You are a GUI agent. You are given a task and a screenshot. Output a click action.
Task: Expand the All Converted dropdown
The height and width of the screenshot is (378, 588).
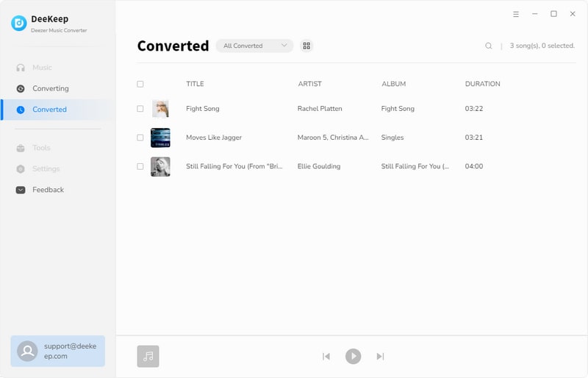coord(254,46)
